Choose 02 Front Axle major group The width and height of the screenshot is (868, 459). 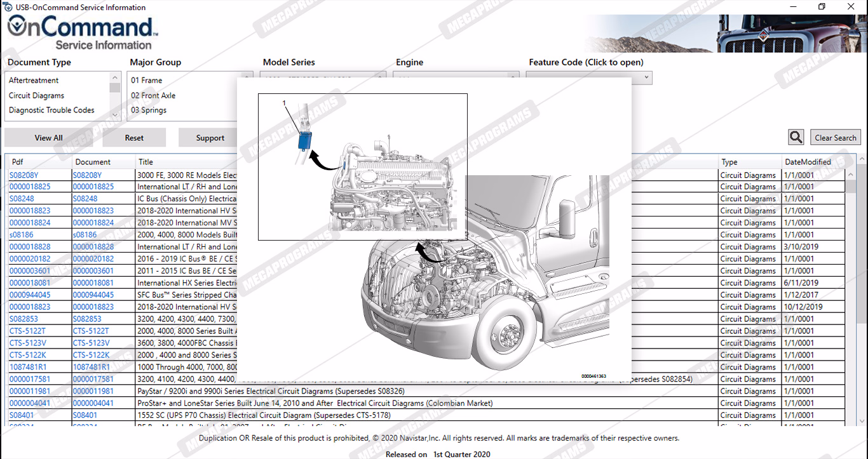[x=153, y=95]
